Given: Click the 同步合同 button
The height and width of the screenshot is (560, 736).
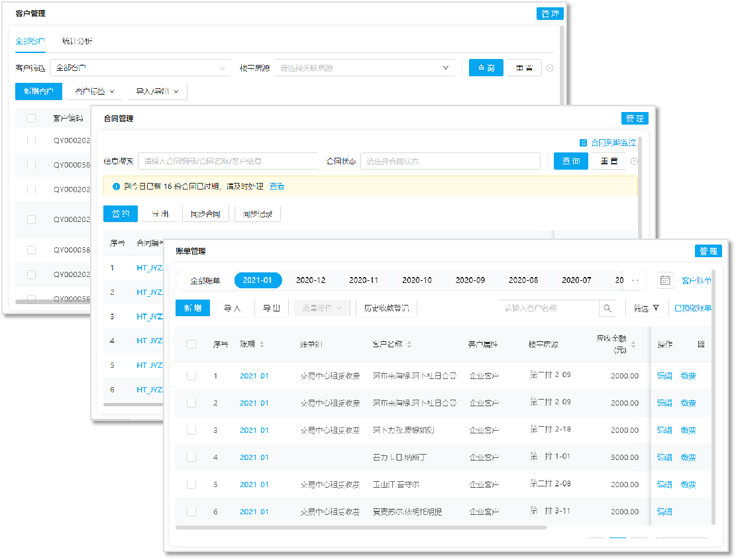Looking at the screenshot, I should (x=205, y=213).
